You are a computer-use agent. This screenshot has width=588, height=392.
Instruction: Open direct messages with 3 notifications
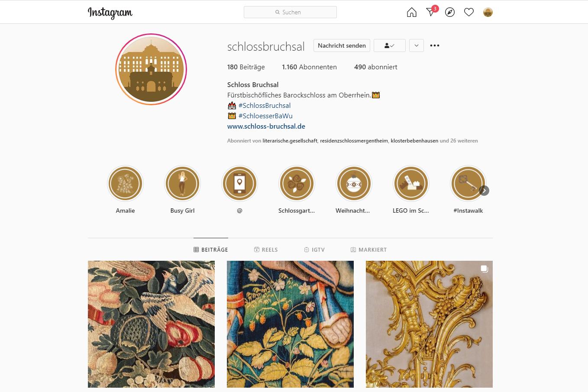point(431,12)
